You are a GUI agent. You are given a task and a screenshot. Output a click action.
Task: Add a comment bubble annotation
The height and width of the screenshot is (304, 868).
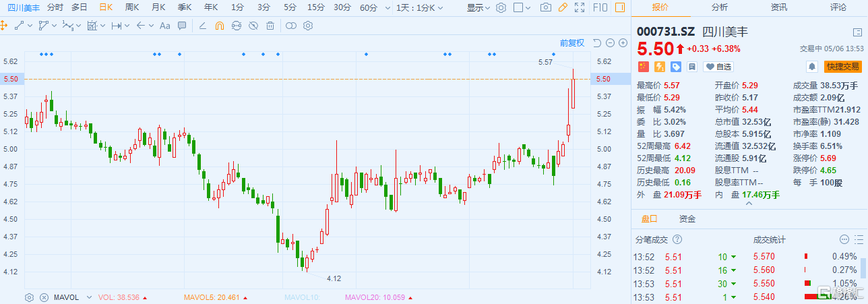pos(181,26)
